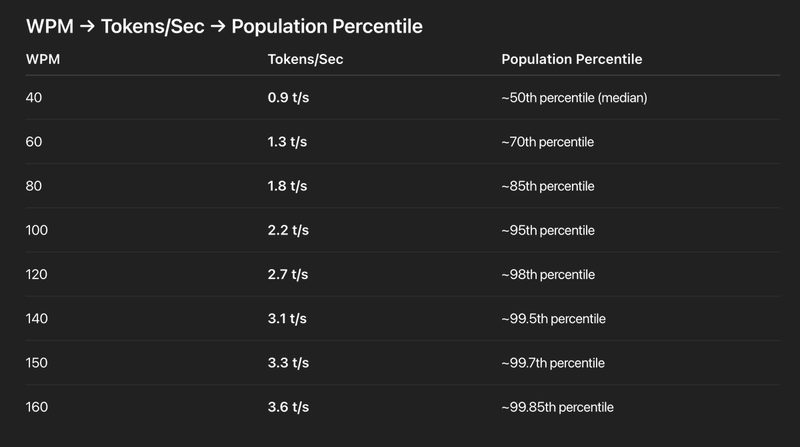Viewport: 800px width, 447px height.
Task: Click the ~98th percentile cell
Action: tap(548, 275)
